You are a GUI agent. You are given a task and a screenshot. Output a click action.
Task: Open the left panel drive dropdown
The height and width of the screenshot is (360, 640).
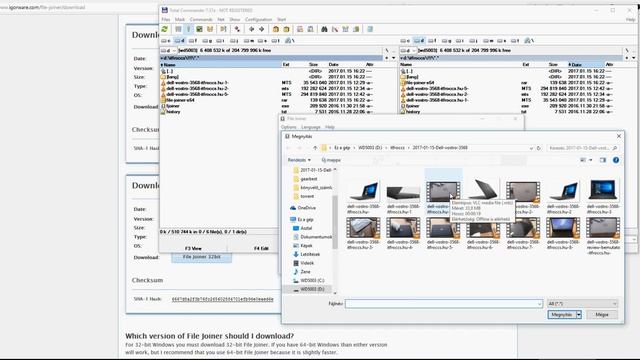[169, 50]
